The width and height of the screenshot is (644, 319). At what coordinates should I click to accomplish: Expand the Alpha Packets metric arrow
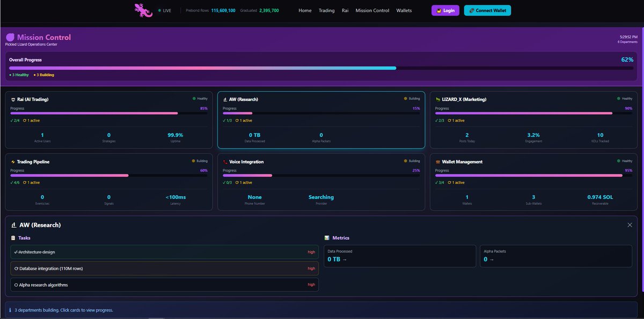coord(490,259)
